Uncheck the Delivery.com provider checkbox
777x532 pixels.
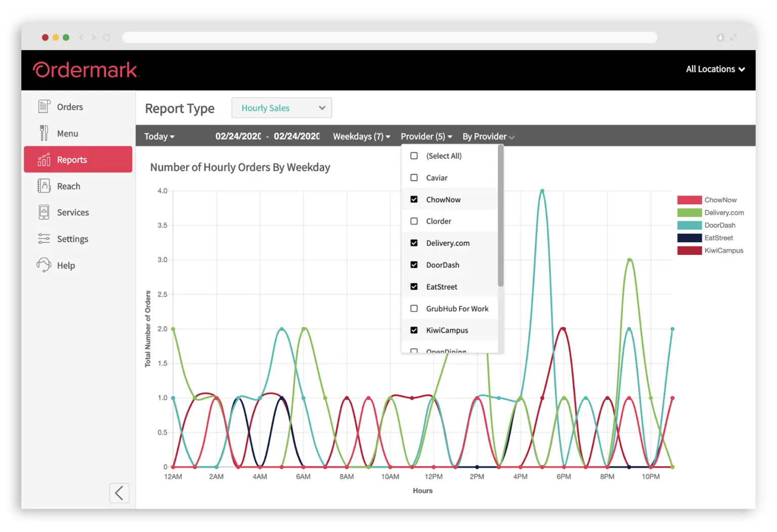414,243
